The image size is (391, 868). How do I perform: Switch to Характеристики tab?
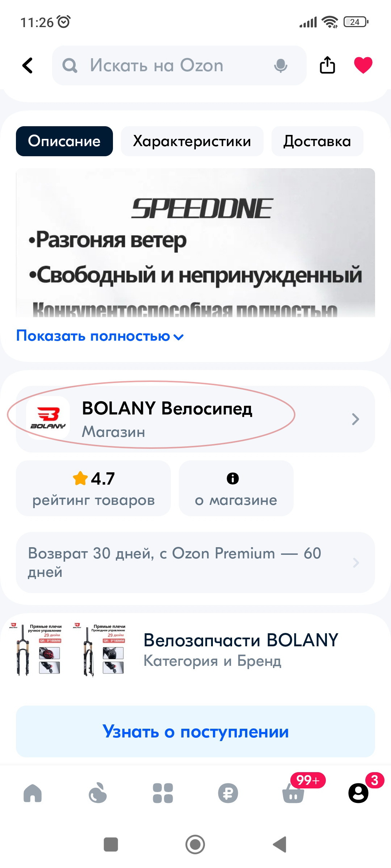coord(192,141)
